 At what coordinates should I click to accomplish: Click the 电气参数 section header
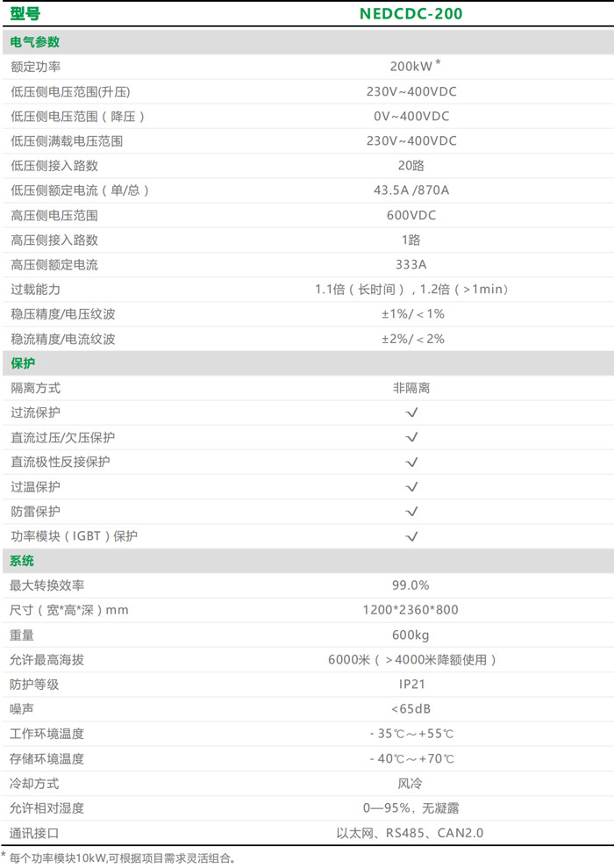pos(35,42)
